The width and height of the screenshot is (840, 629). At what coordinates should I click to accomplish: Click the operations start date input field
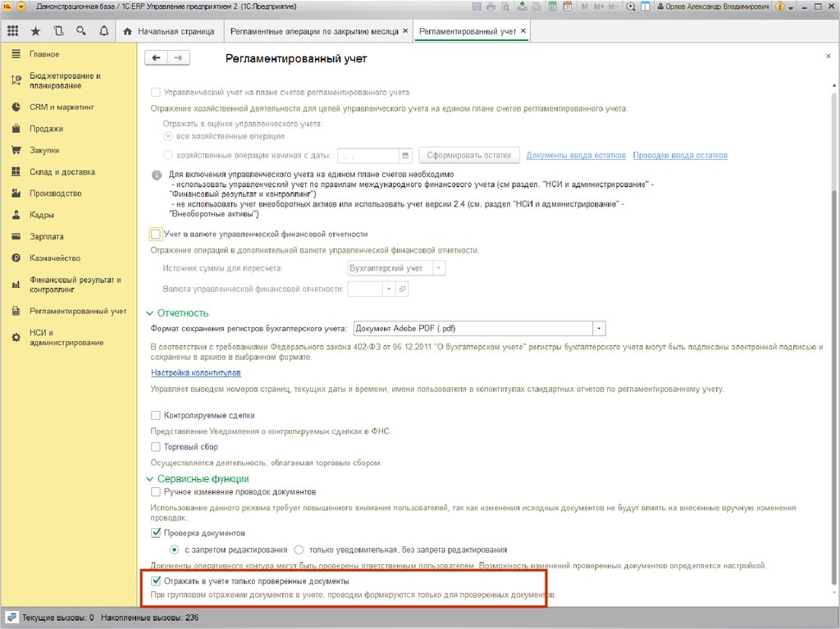click(x=369, y=155)
